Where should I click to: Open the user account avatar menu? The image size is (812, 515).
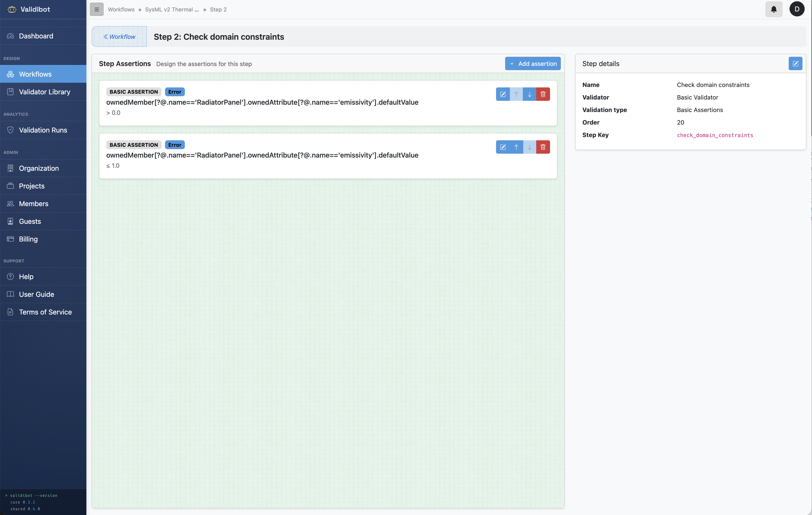(797, 9)
